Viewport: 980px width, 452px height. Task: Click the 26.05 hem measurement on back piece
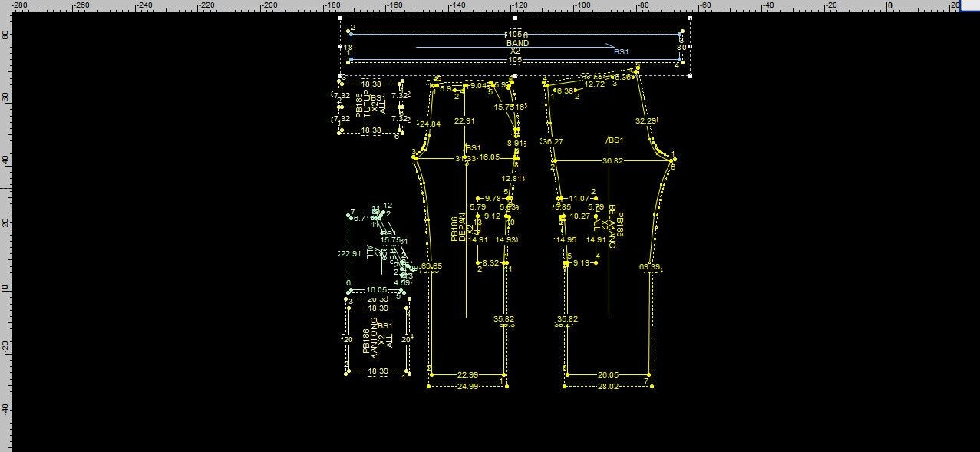pyautogui.click(x=608, y=375)
